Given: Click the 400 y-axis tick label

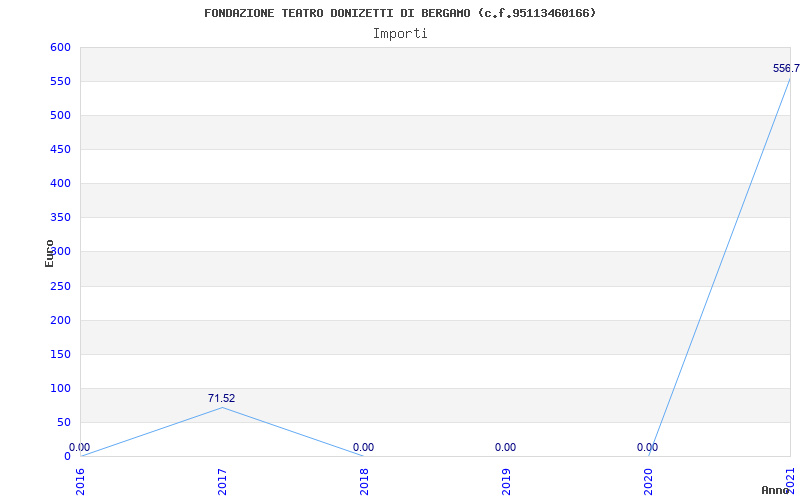Looking at the screenshot, I should [x=60, y=184].
